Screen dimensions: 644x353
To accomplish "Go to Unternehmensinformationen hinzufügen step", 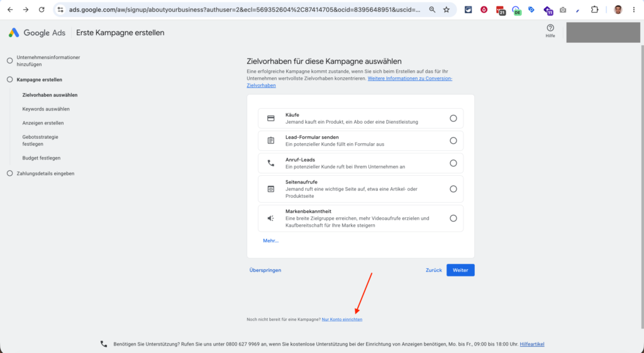I will [48, 61].
